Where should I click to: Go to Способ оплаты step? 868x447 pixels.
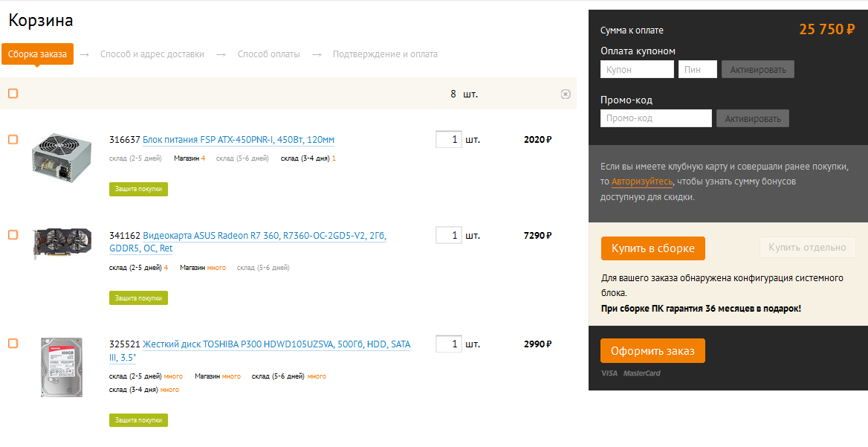coord(269,54)
